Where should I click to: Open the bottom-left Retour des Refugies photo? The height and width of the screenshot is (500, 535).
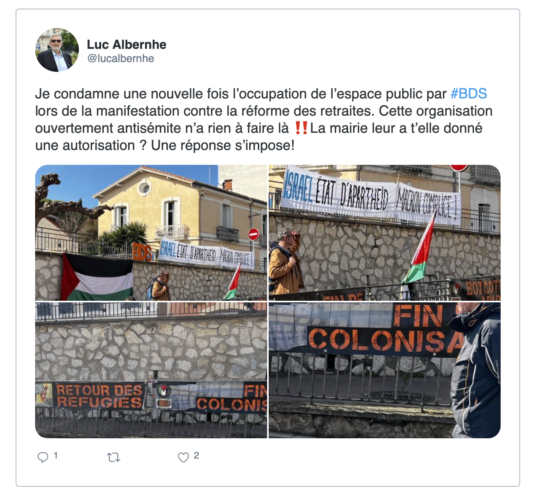coord(151,370)
